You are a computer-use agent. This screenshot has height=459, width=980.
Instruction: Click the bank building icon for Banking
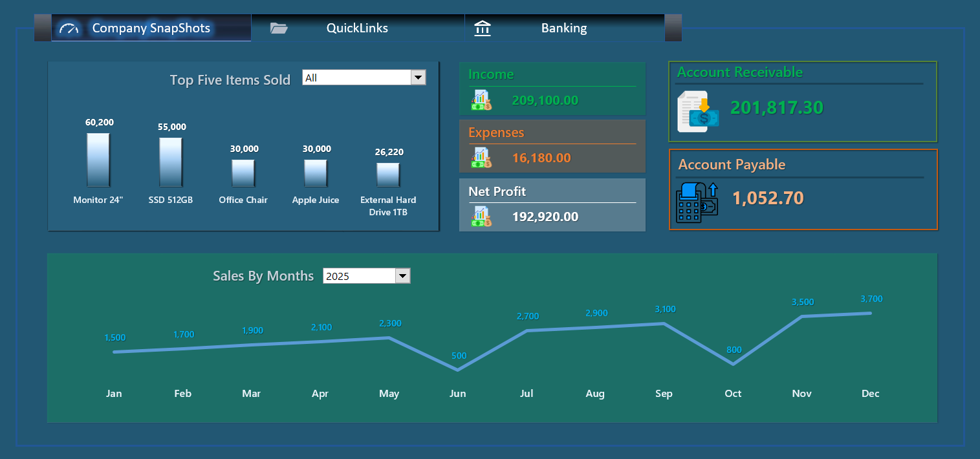pos(483,28)
